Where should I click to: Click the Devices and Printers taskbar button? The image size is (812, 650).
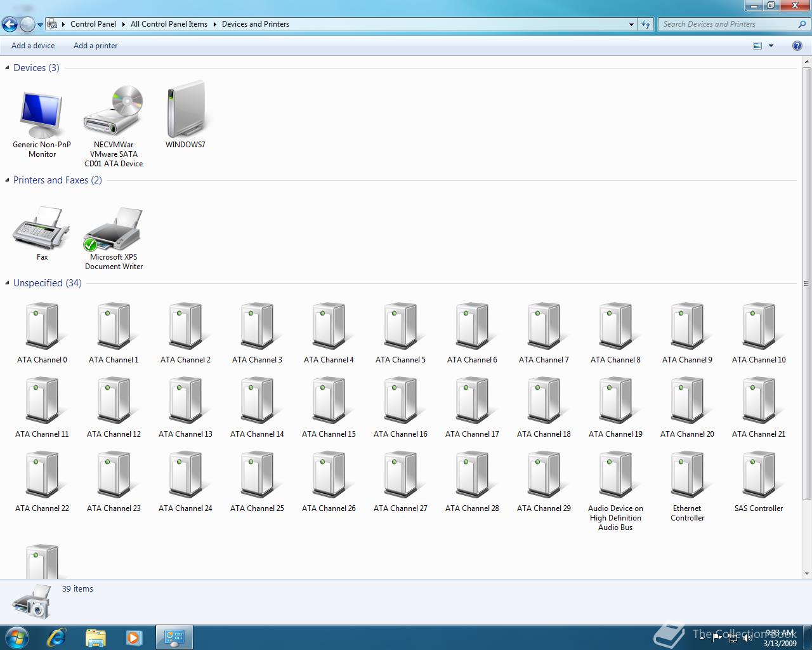tap(174, 637)
